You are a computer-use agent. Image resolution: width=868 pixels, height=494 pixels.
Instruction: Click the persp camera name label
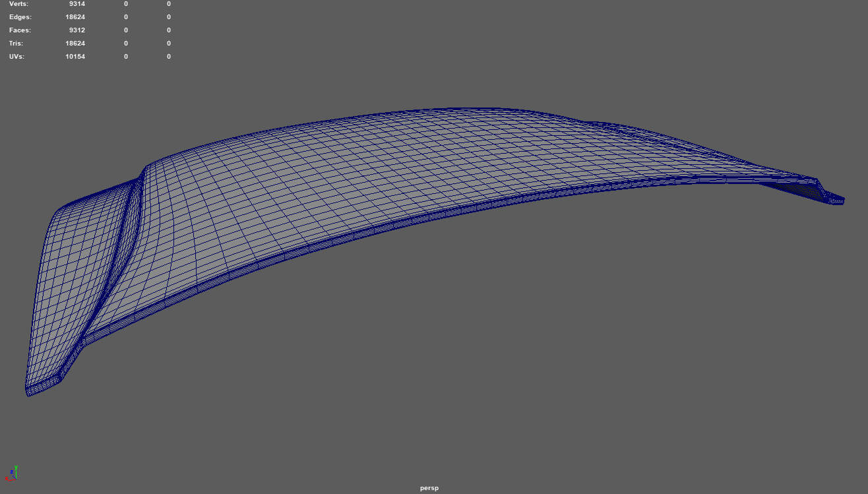(429, 488)
